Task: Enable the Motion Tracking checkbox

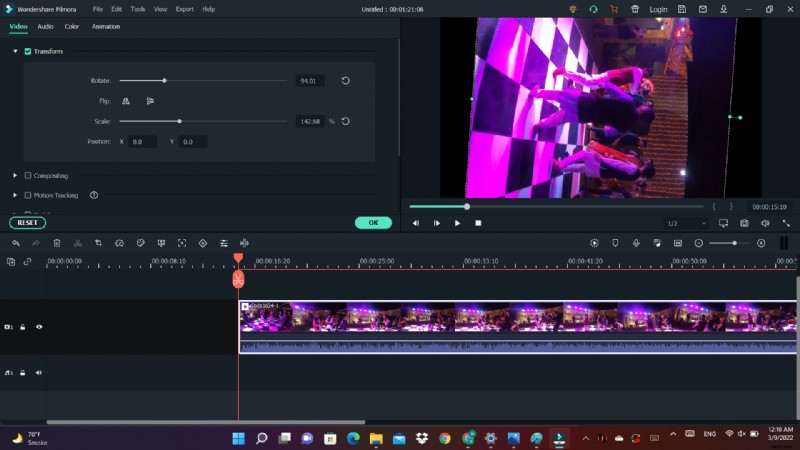Action: coord(28,195)
